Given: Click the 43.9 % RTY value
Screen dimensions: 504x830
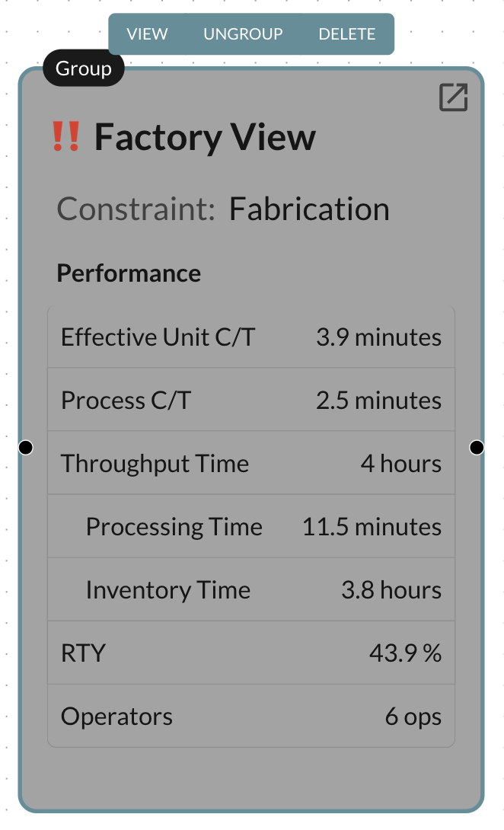Looking at the screenshot, I should [405, 653].
